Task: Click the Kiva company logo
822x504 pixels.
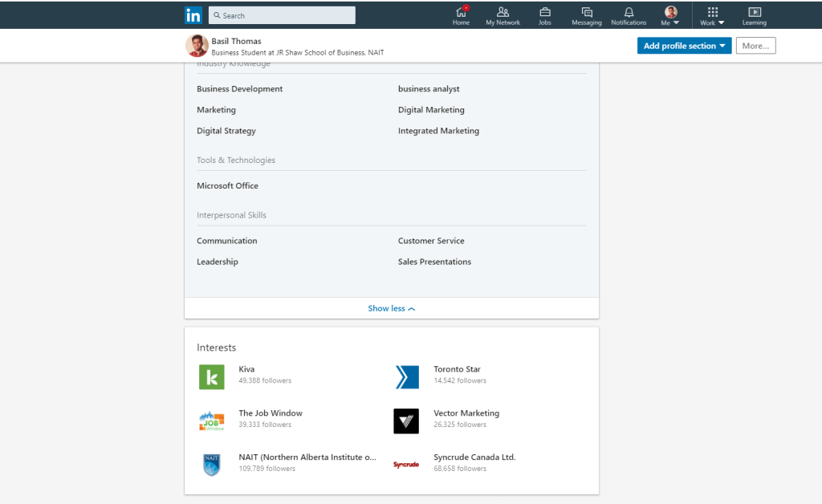Action: [x=212, y=376]
